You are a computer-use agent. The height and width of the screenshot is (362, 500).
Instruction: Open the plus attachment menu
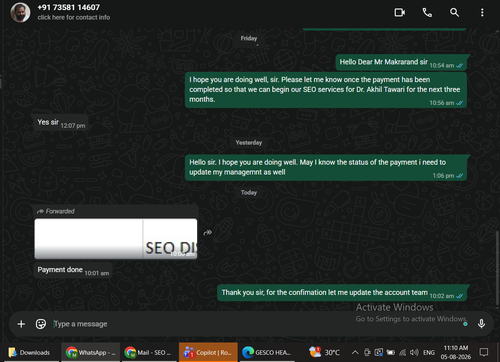(21, 324)
